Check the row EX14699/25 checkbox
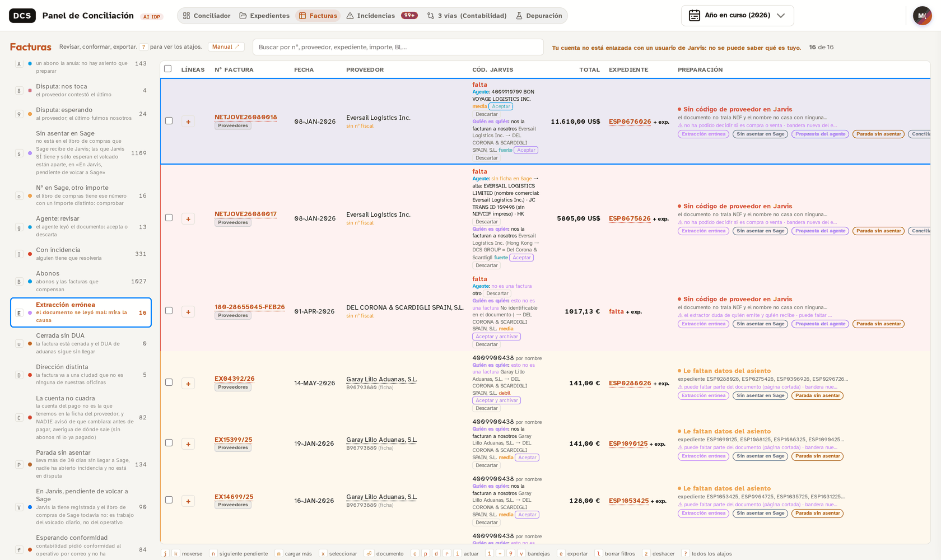This screenshot has width=941, height=560. tap(169, 500)
